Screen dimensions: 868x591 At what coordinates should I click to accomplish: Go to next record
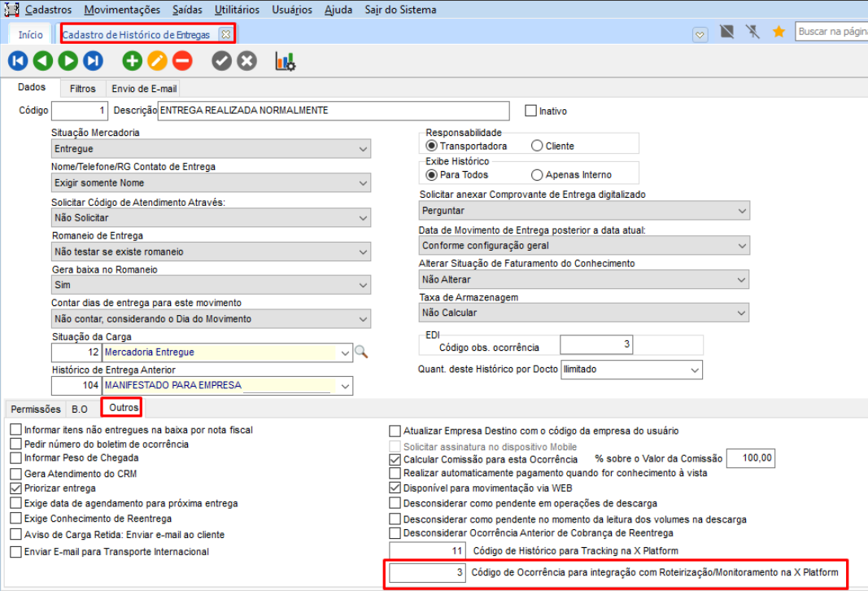click(x=68, y=61)
